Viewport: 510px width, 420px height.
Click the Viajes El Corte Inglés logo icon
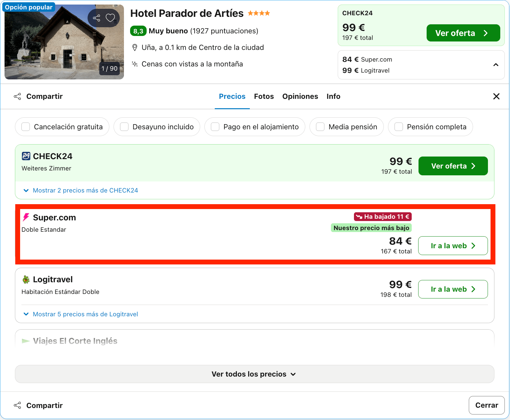tap(26, 341)
